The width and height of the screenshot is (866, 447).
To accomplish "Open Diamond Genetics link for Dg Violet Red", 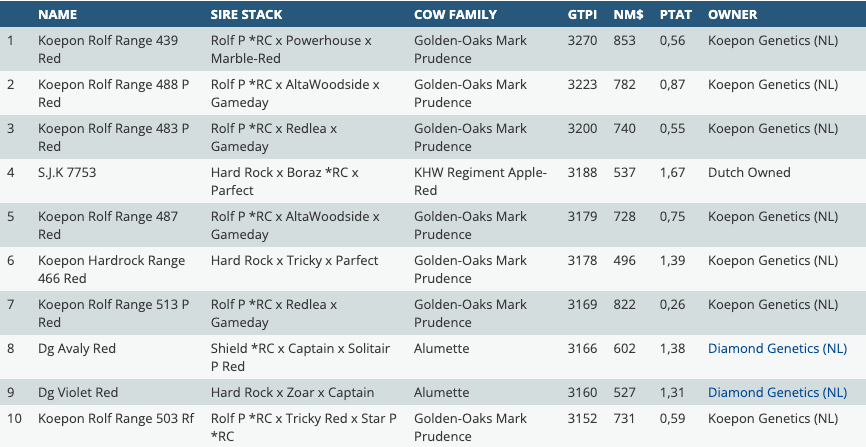I will pos(777,392).
